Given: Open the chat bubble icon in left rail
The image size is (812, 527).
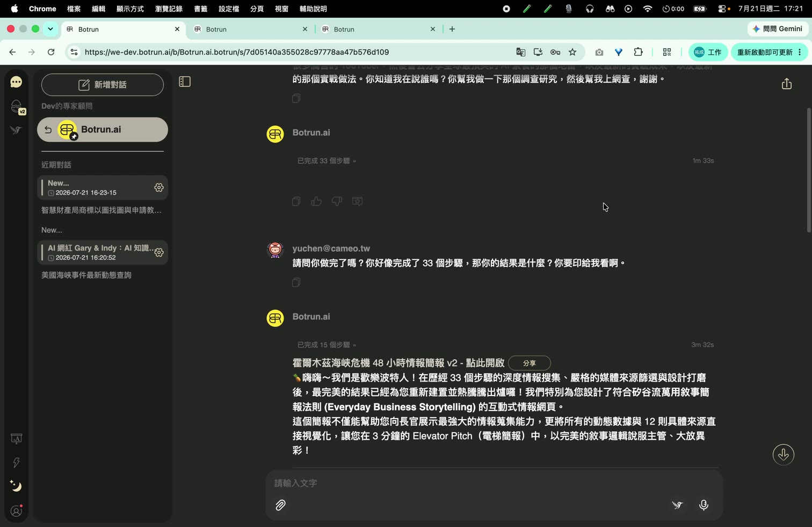Looking at the screenshot, I should click(x=16, y=82).
